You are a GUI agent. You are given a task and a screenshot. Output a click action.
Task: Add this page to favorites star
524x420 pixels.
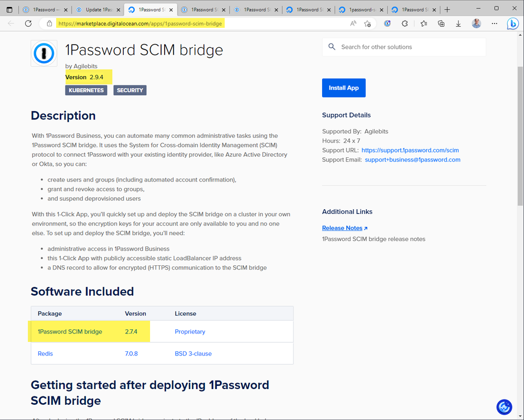[x=368, y=24]
